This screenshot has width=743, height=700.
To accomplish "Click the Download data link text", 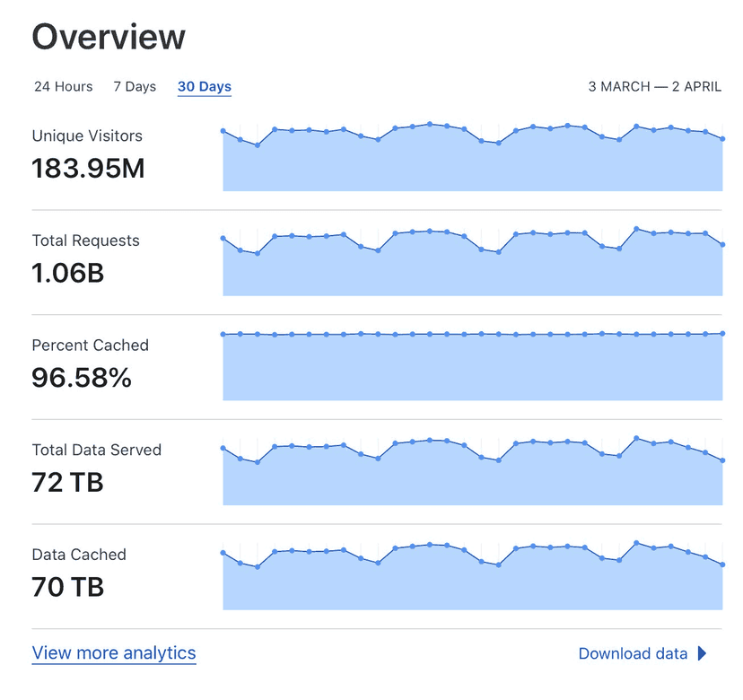I will pyautogui.click(x=633, y=653).
